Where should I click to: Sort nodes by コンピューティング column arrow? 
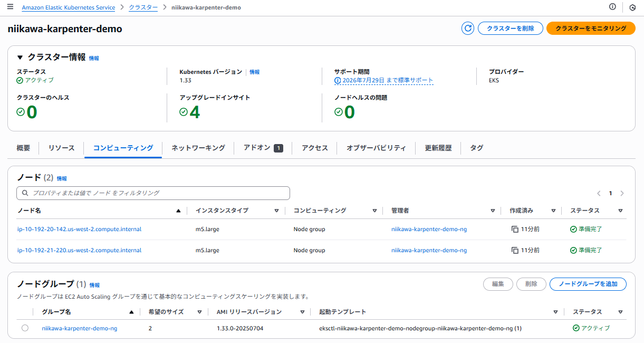374,211
